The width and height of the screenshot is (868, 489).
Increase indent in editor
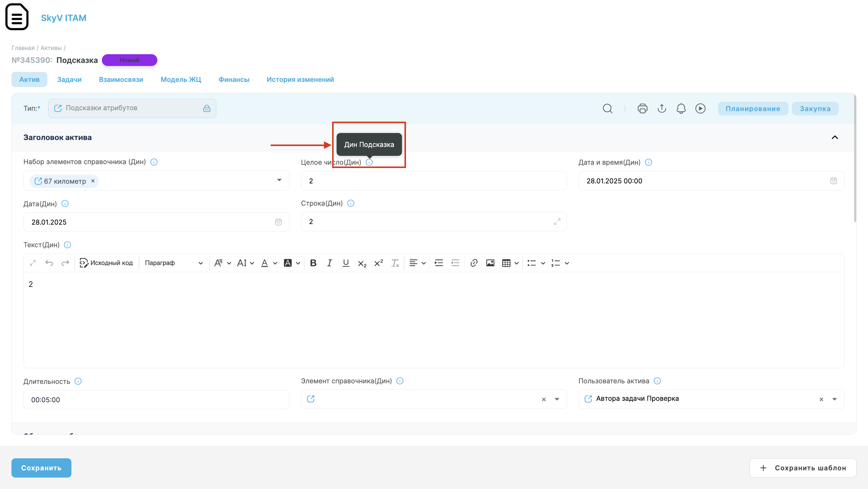point(439,263)
